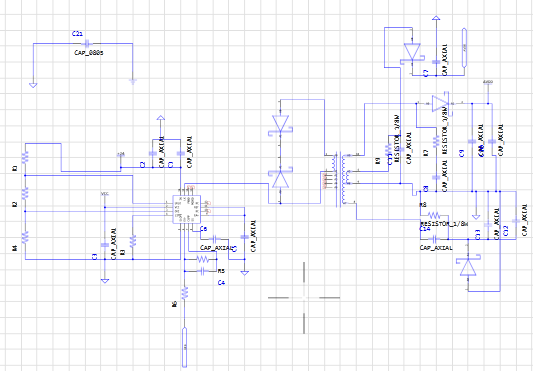Select the lower diode left of transformer
This screenshot has height=371, width=533.
pyautogui.click(x=280, y=178)
